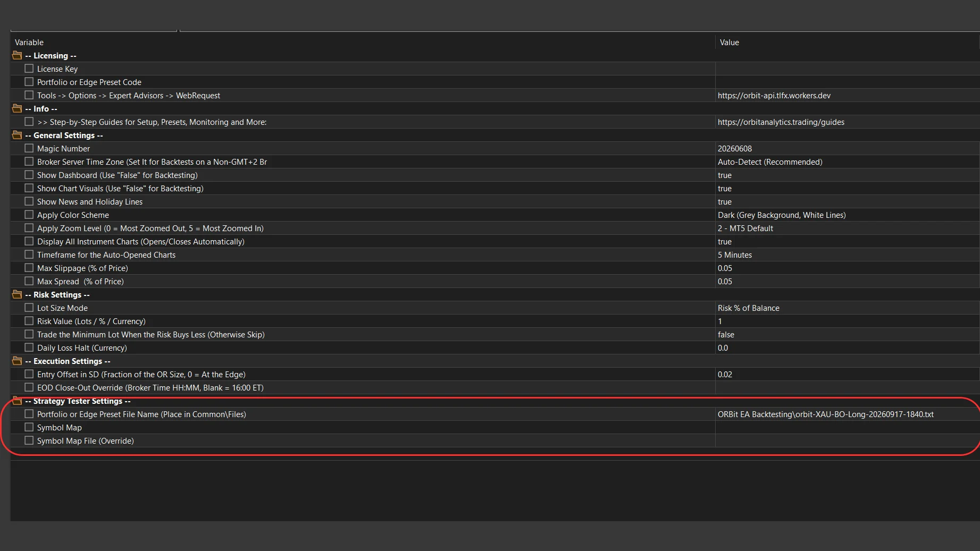Enable the Show Chart Visuals checkbox
Viewport: 980px width, 551px height.
pyautogui.click(x=29, y=188)
